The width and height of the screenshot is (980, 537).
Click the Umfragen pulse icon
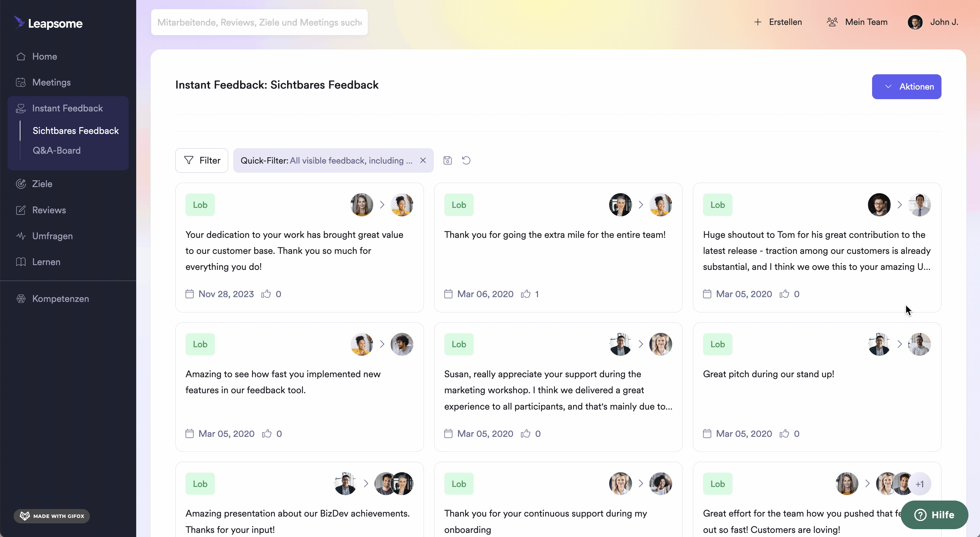[21, 236]
